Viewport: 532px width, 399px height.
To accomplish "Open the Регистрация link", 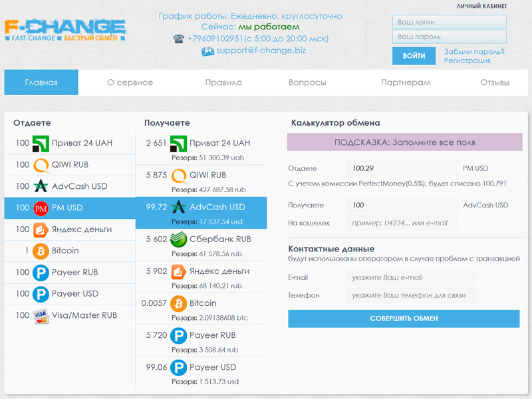I will [x=467, y=61].
